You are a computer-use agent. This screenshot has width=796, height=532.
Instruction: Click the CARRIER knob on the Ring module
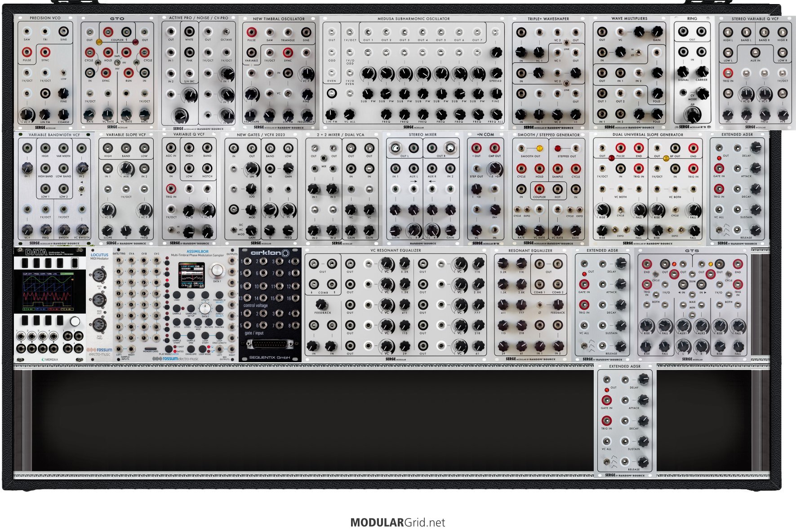pyautogui.click(x=702, y=72)
